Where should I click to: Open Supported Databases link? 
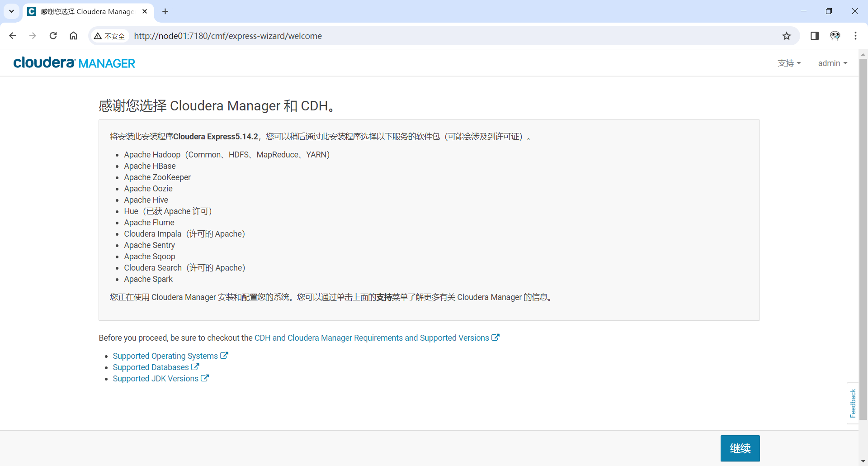[156, 367]
